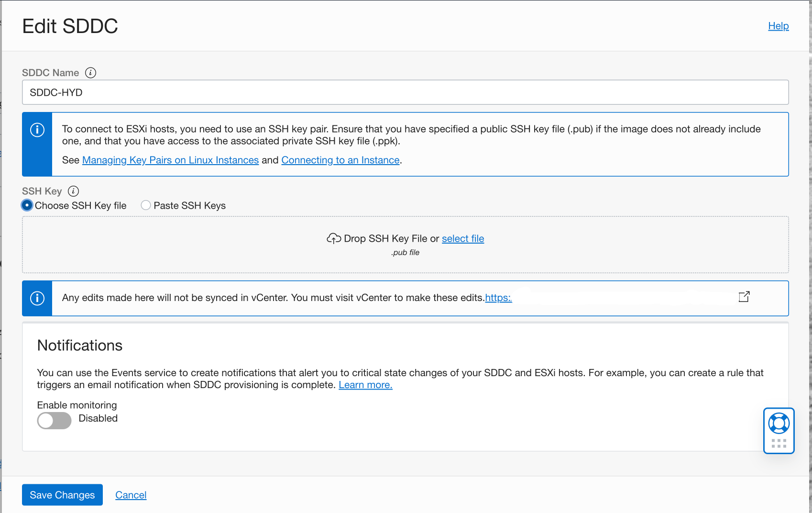Enable monitoring with the toggle switch
This screenshot has width=812, height=513.
tap(54, 421)
